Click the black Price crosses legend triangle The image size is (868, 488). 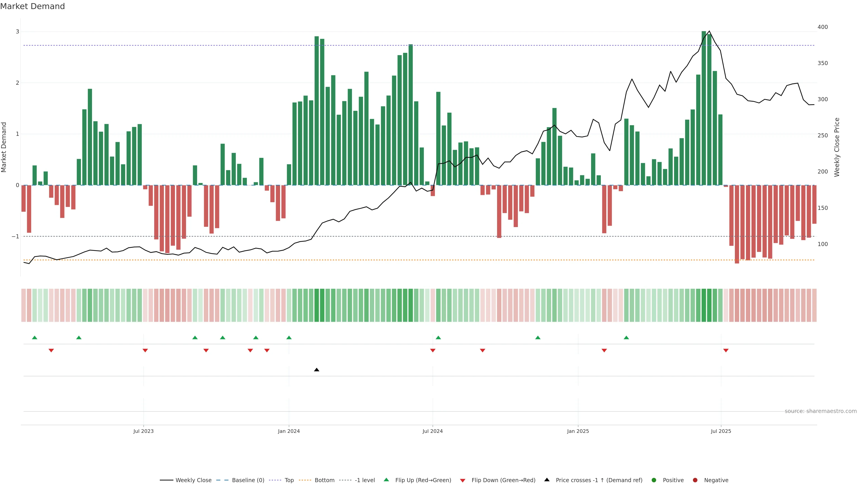[x=547, y=480]
